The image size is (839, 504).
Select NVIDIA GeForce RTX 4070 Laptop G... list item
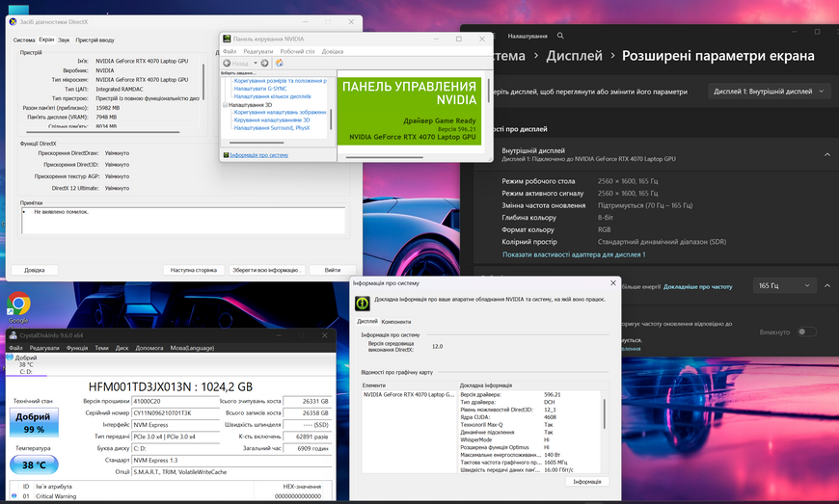(x=409, y=394)
